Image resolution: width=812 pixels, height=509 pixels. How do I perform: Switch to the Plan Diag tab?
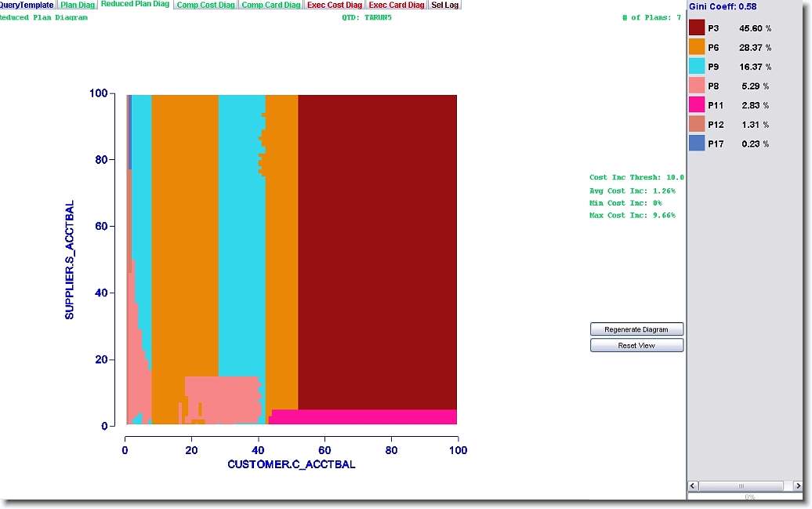coord(78,5)
